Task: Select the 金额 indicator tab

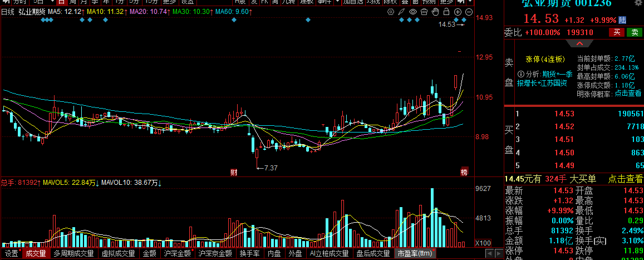Action: pos(150,253)
